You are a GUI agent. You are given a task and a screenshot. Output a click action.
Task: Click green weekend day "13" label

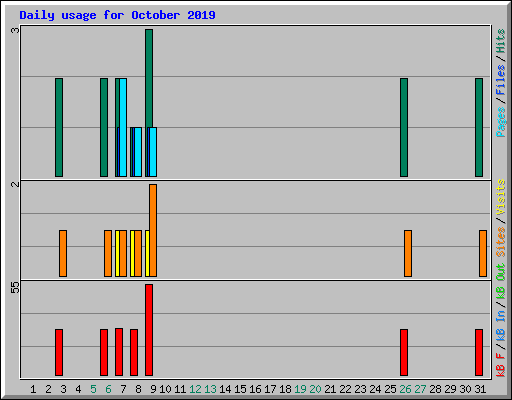[x=210, y=389]
